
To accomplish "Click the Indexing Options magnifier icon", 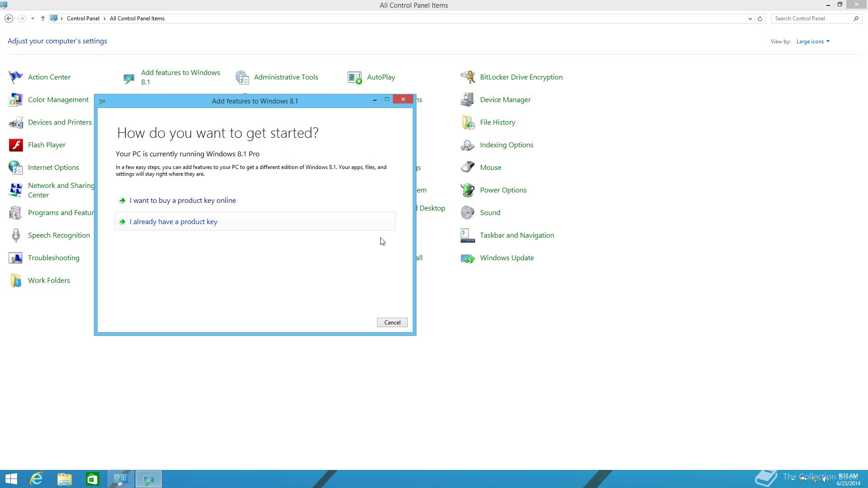I will click(468, 145).
